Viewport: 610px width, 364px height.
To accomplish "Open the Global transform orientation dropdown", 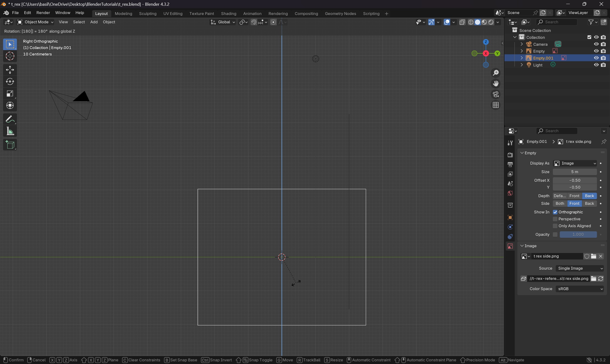I will [x=223, y=22].
